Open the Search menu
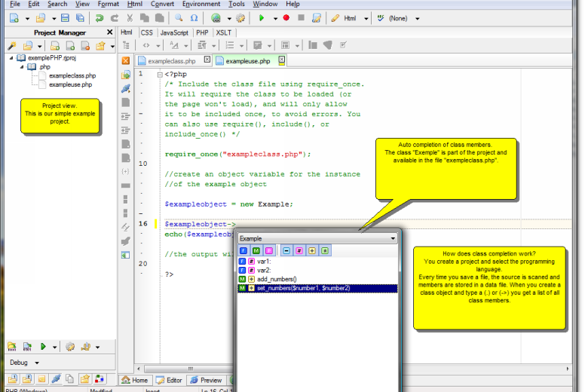 [57, 4]
